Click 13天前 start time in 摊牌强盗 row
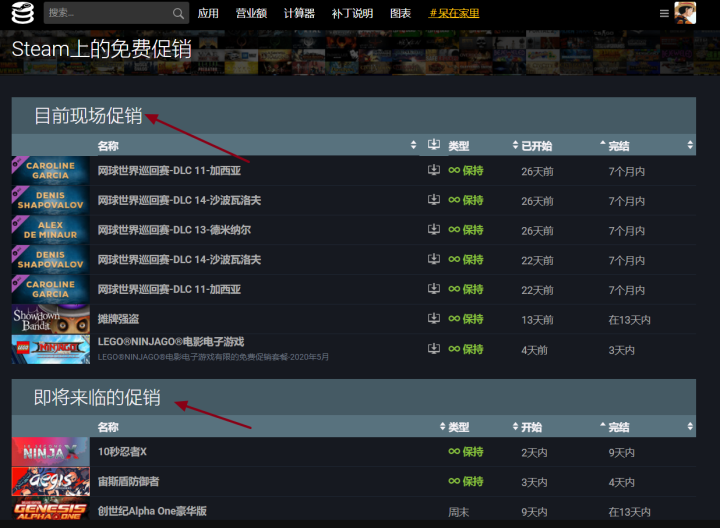720x528 pixels. [537, 320]
